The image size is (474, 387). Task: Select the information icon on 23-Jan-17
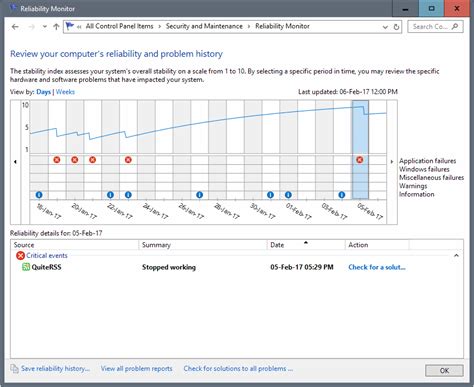click(x=128, y=195)
